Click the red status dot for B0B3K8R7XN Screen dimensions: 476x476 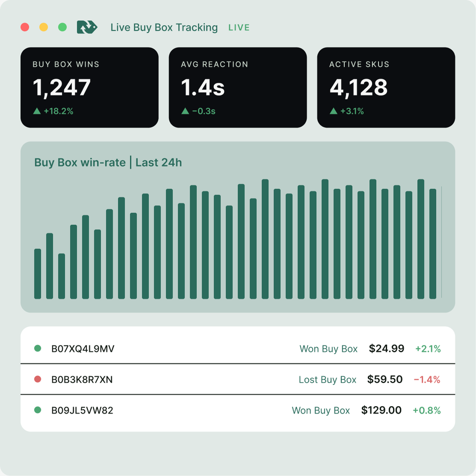click(x=38, y=379)
